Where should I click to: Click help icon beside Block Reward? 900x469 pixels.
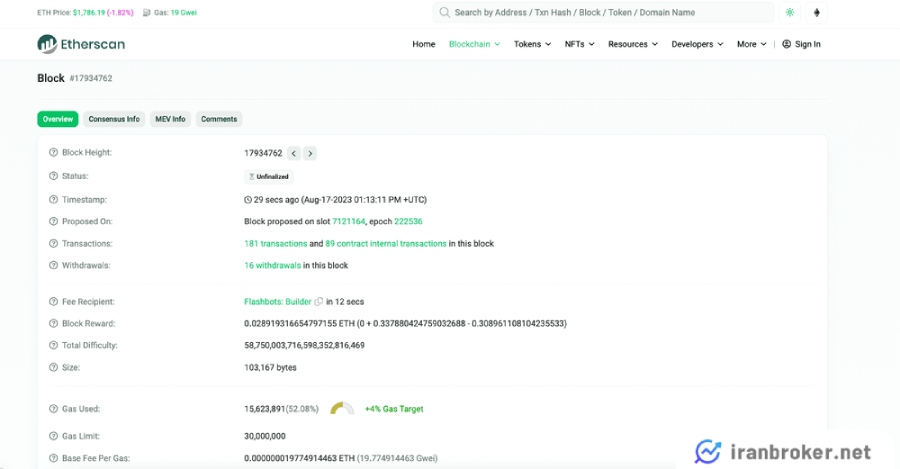click(53, 323)
